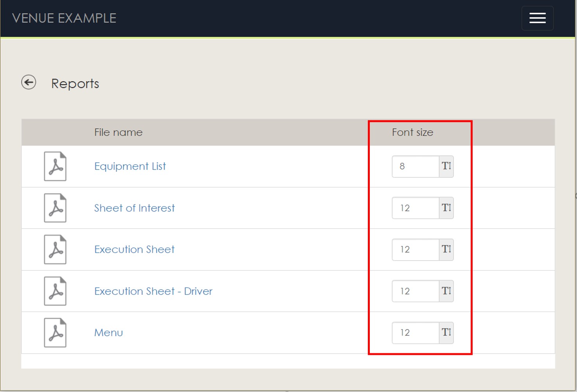Open the Equipment List report
This screenshot has height=392, width=577.
click(130, 166)
